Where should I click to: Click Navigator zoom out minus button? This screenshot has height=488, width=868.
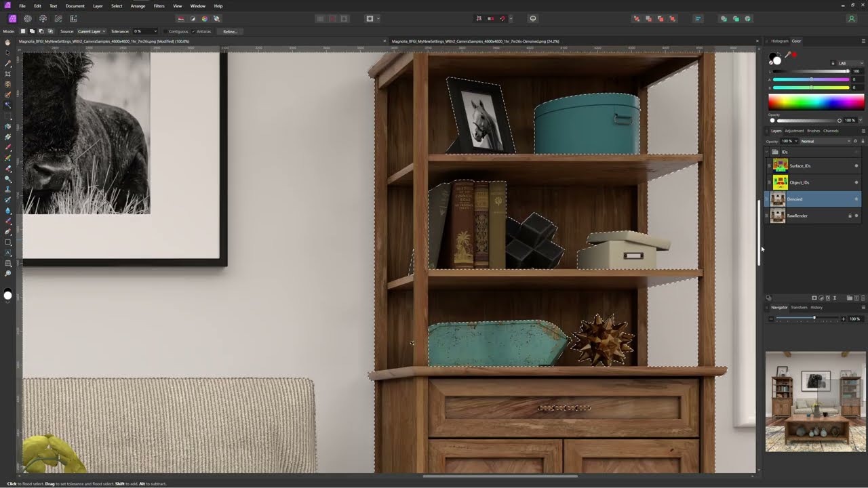click(771, 319)
